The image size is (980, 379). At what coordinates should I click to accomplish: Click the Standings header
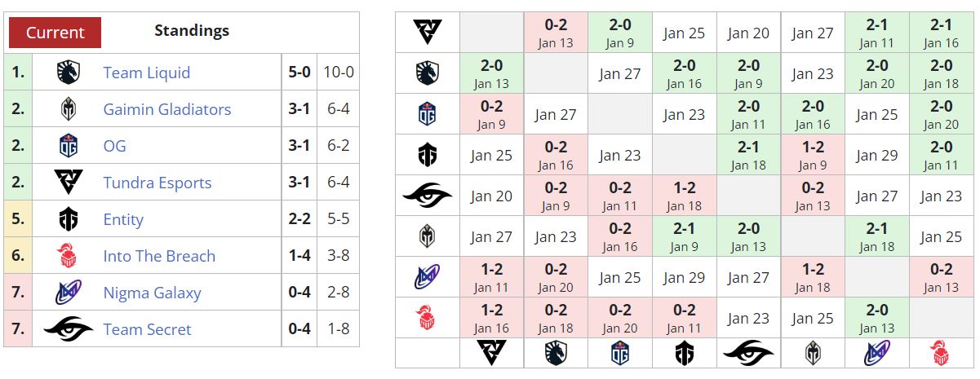click(192, 31)
